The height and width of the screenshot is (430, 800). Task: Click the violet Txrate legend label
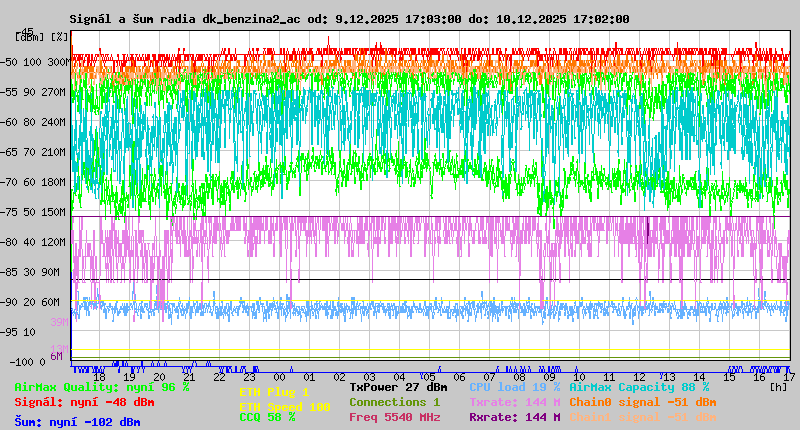click(x=514, y=402)
